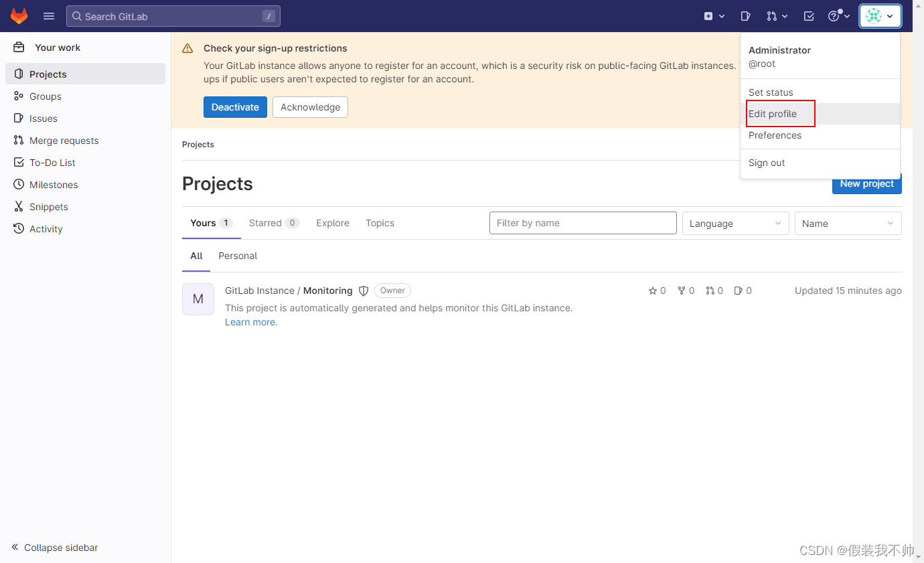924x563 pixels.
Task: Choose Edit profile in user menu
Action: [820, 114]
